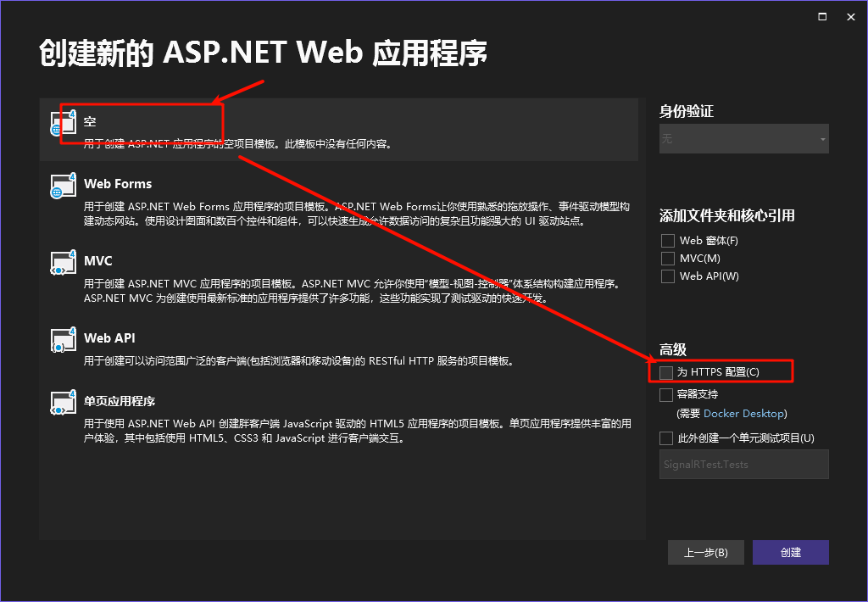Click the MVC template description text
This screenshot has height=602, width=868.
tap(353, 291)
